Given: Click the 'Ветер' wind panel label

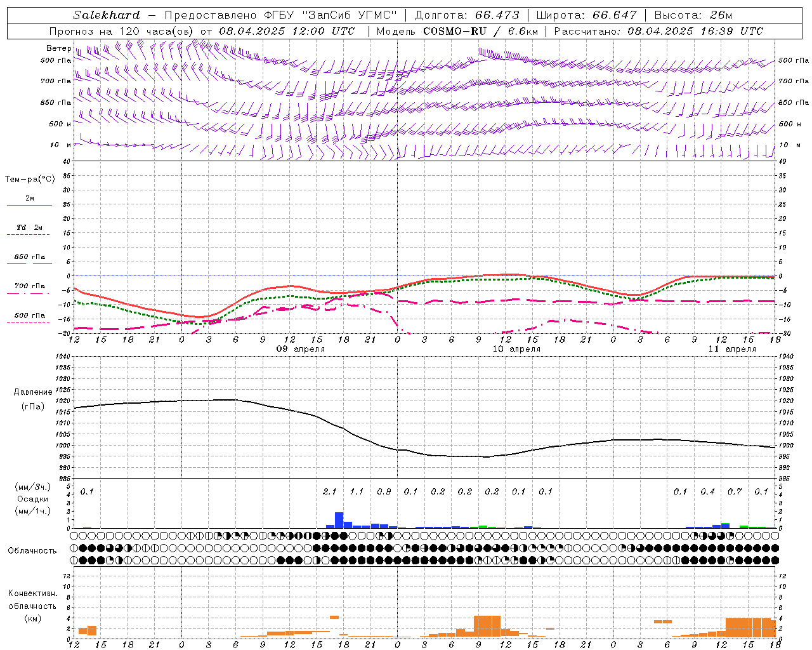Looking at the screenshot, I should pos(58,48).
